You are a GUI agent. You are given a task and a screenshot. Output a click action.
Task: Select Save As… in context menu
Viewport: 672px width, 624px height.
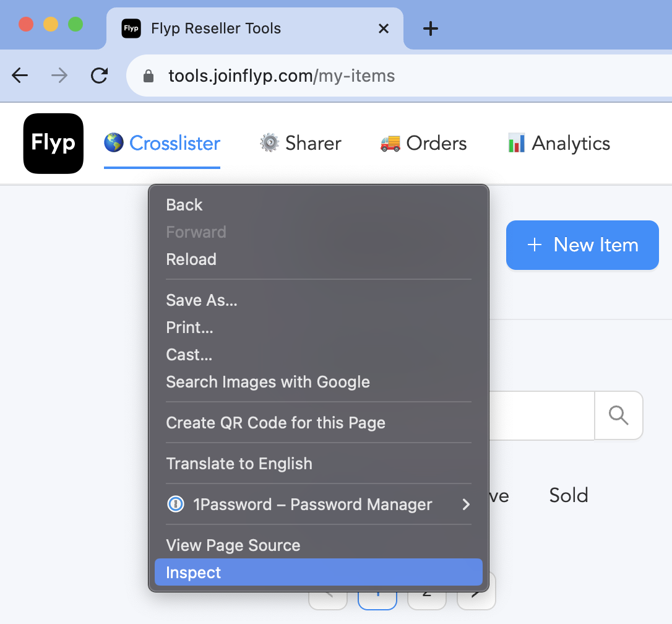pos(201,300)
